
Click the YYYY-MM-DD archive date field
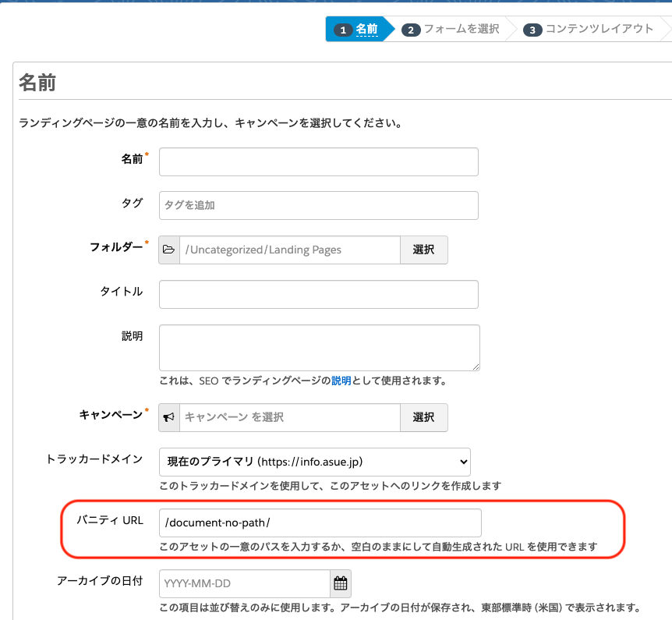245,583
